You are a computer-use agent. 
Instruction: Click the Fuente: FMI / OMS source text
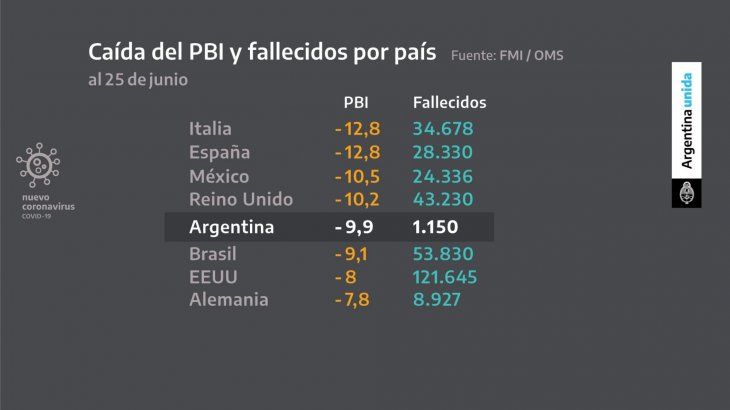(507, 55)
